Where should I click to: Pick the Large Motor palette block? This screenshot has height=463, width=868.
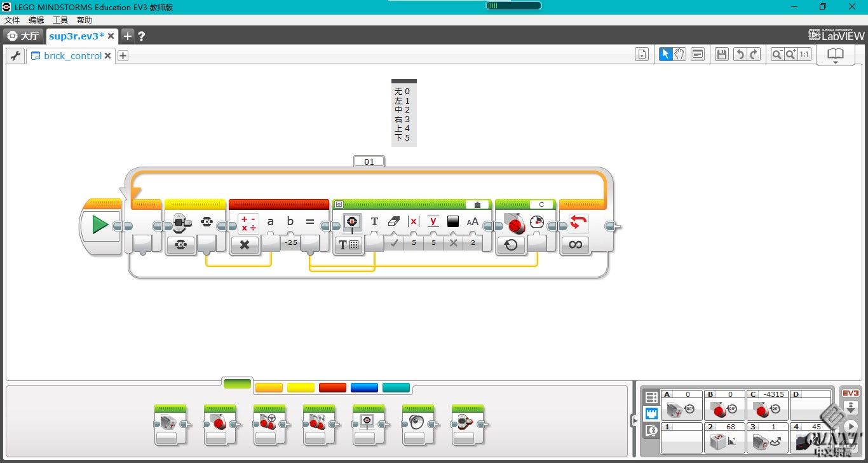220,424
